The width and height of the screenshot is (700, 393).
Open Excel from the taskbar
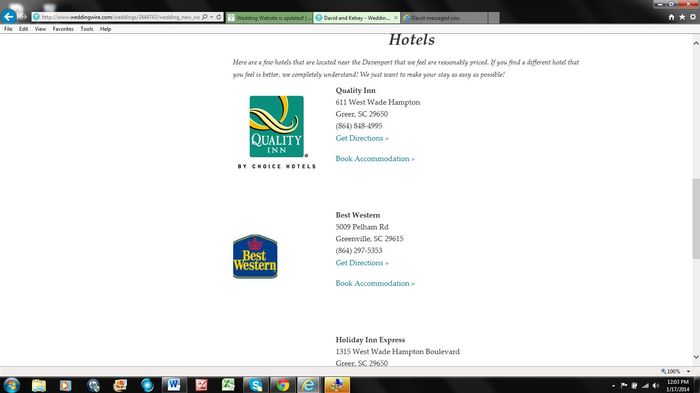pos(228,385)
